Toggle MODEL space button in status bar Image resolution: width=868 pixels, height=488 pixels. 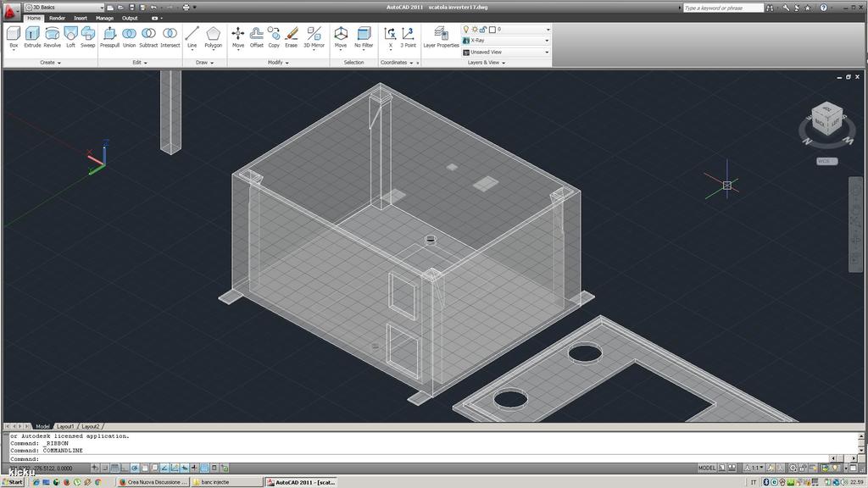point(707,468)
